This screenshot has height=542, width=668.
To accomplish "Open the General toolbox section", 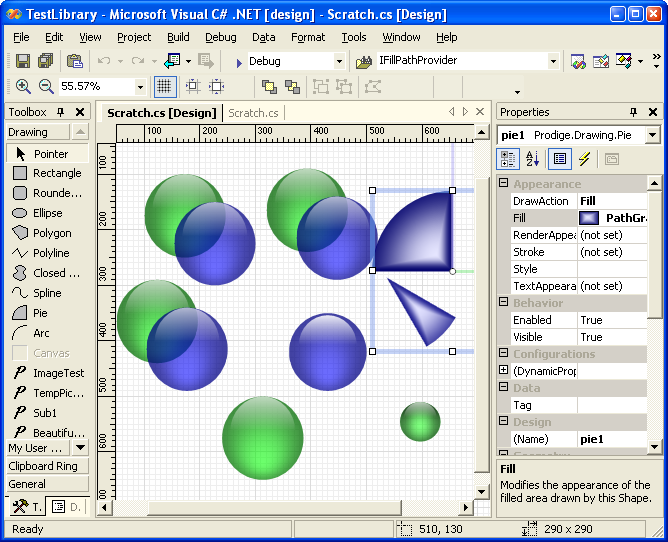I will tap(48, 484).
